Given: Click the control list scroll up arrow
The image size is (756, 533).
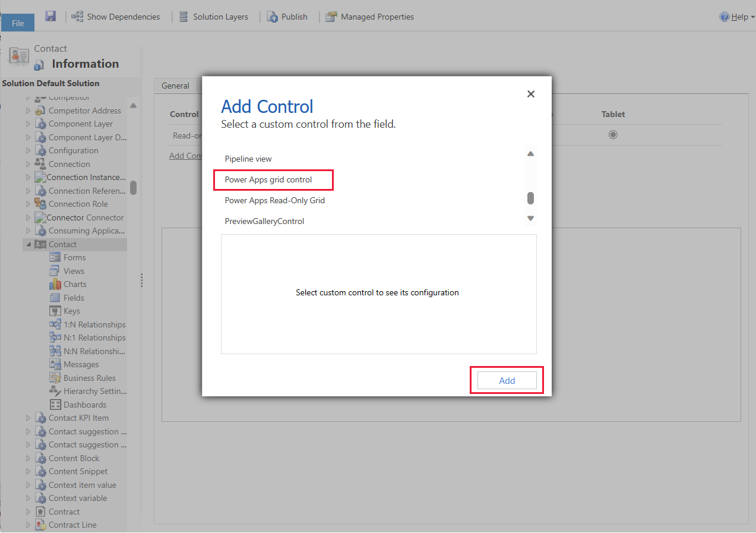Looking at the screenshot, I should pyautogui.click(x=531, y=153).
